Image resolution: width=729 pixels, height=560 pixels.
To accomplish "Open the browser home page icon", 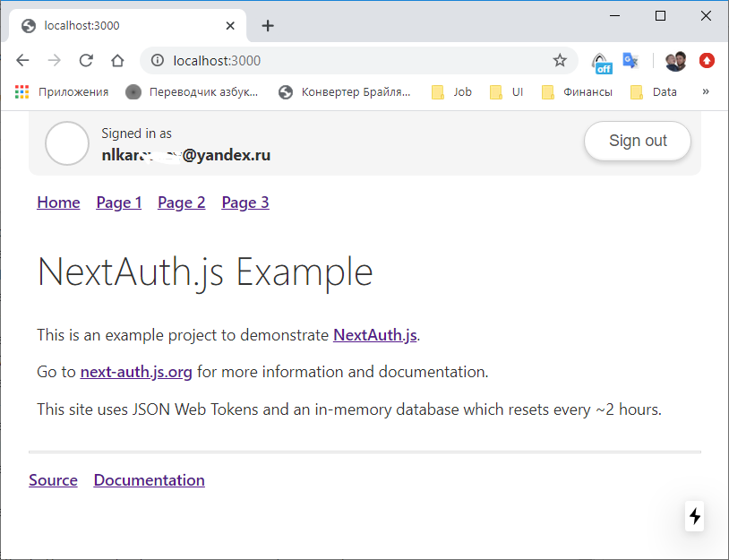I will (117, 60).
